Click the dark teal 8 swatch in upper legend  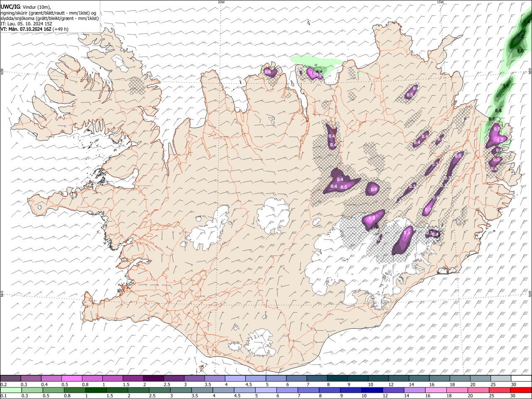tap(337, 378)
